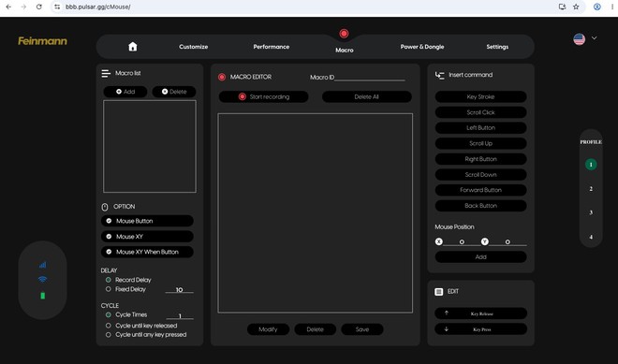This screenshot has width=618, height=364.
Task: Select the Cycle Times radio button
Action: [x=108, y=314]
